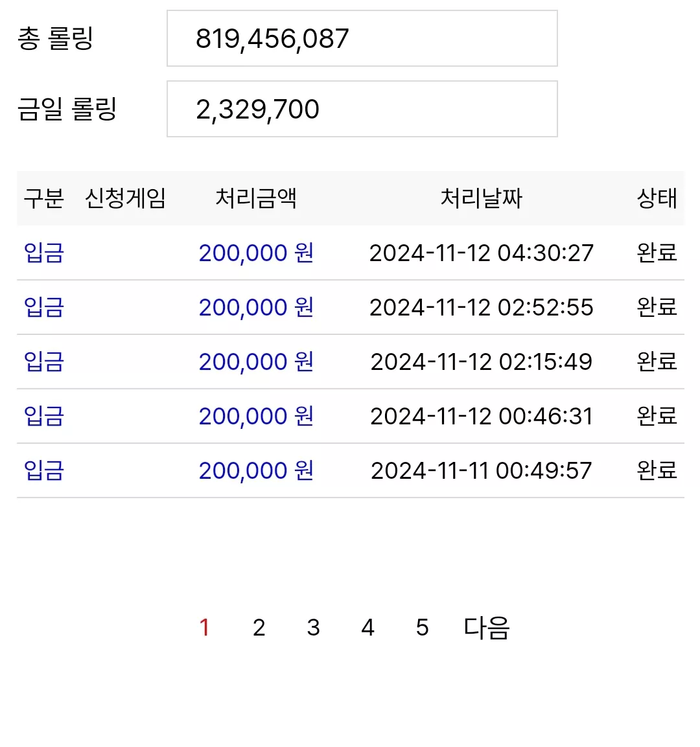Open the 입금 entry dated 02:52:55
This screenshot has width=700, height=747.
click(44, 307)
